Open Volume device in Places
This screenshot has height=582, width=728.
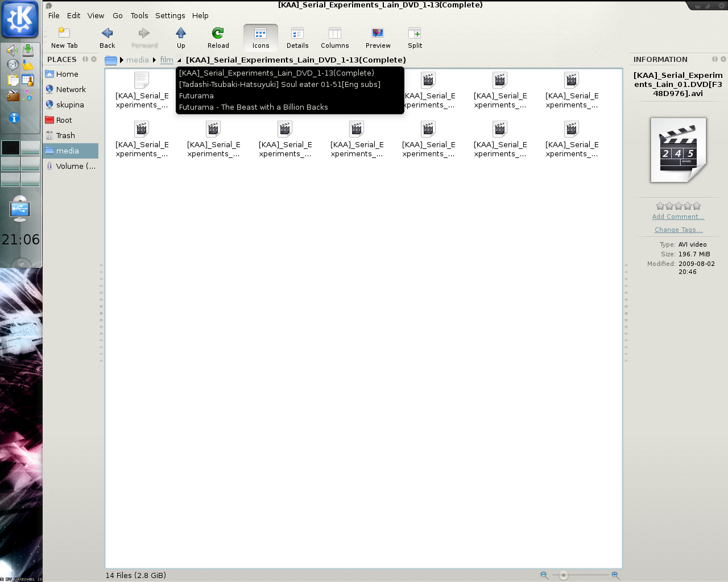71,166
